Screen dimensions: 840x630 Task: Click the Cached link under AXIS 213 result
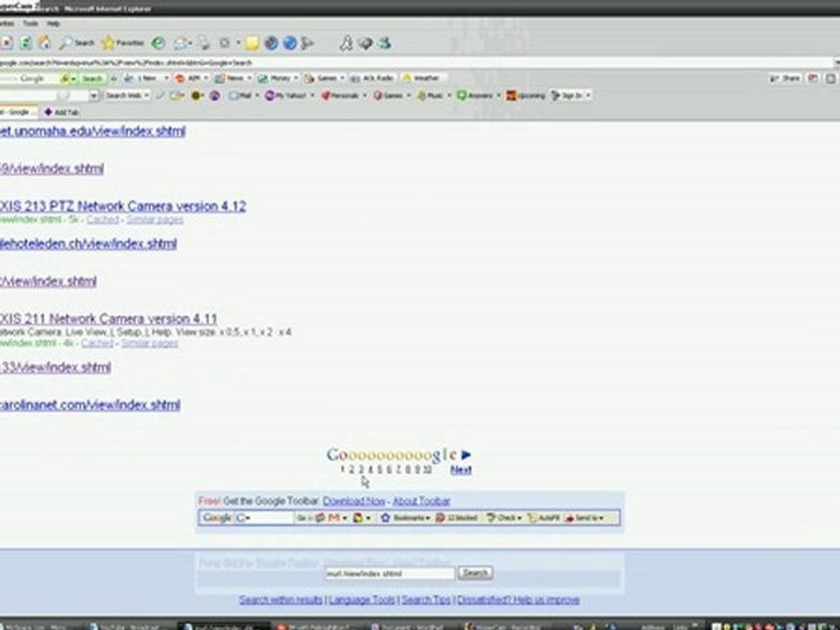coord(103,220)
